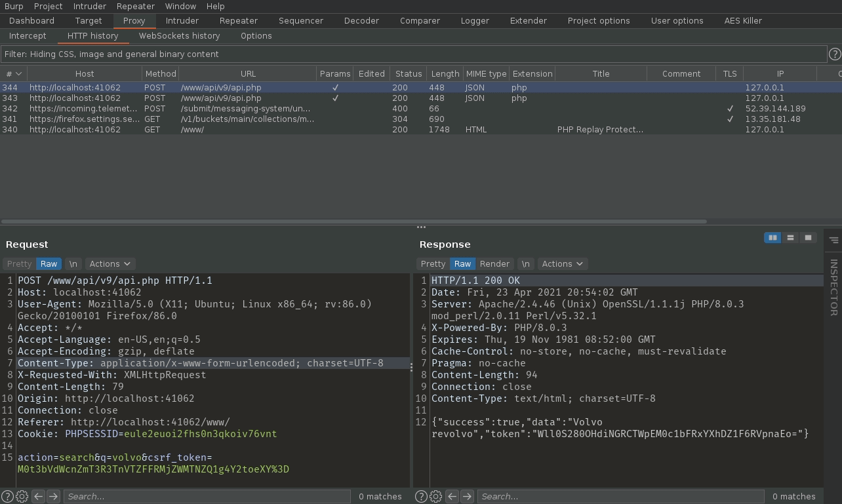
Task: Click the # column sort arrow
Action: point(18,74)
